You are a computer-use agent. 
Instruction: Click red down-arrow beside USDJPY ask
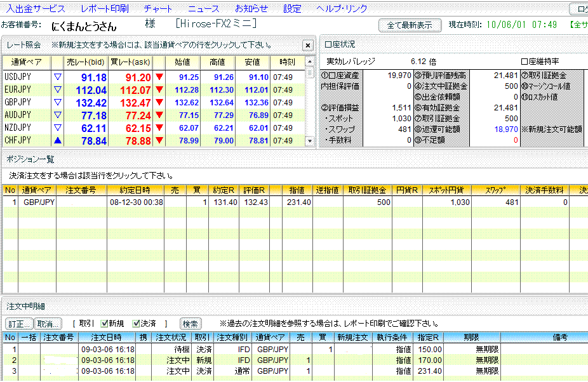click(159, 77)
